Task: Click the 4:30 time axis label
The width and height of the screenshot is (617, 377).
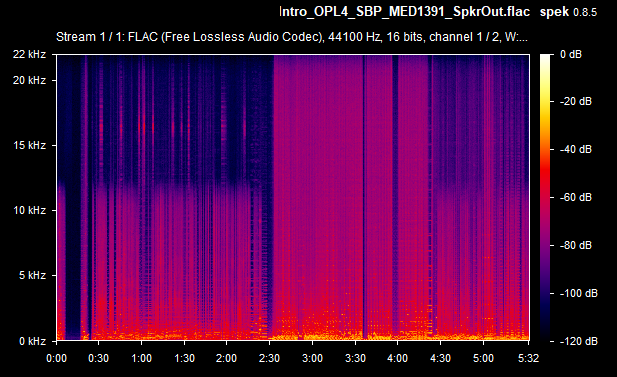Action: point(440,359)
